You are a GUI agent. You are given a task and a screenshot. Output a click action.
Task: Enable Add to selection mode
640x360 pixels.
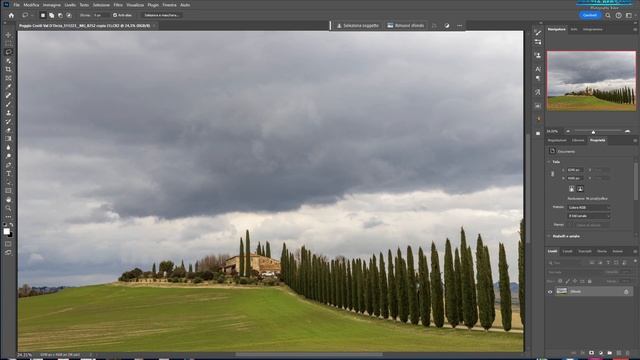51,15
